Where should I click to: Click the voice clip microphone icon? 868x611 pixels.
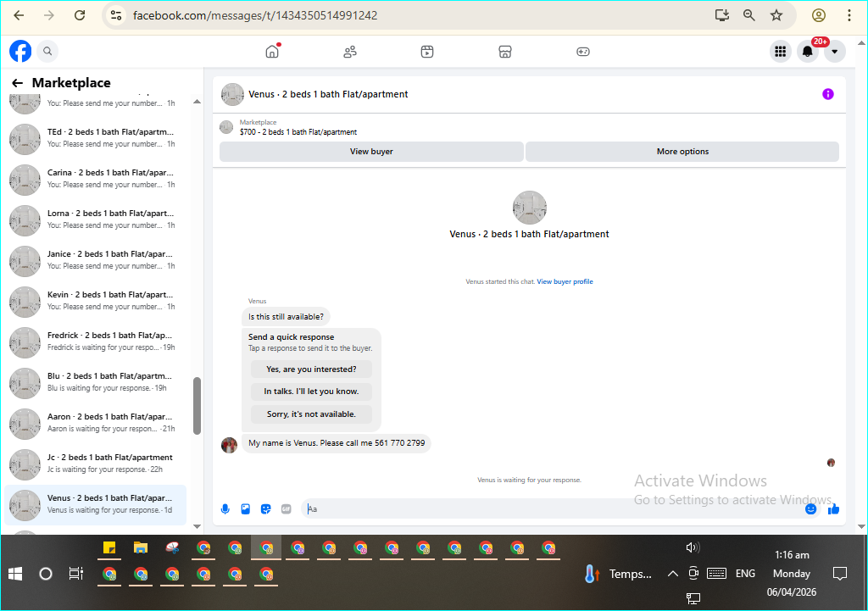point(225,509)
